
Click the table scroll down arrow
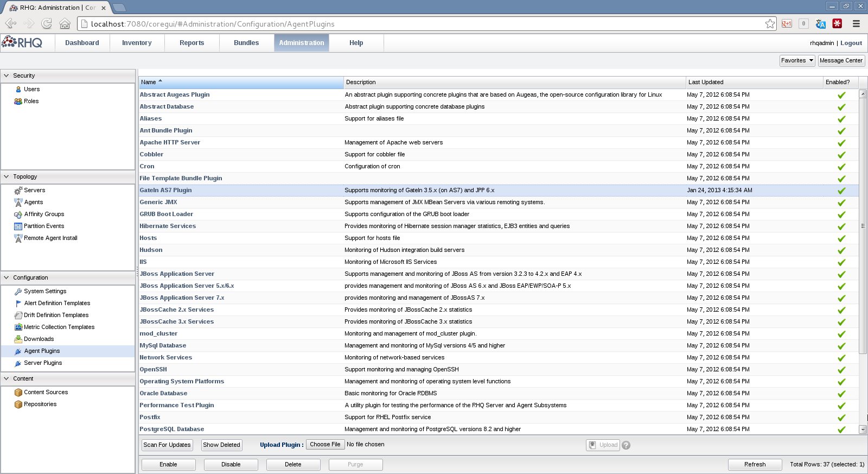[863, 429]
